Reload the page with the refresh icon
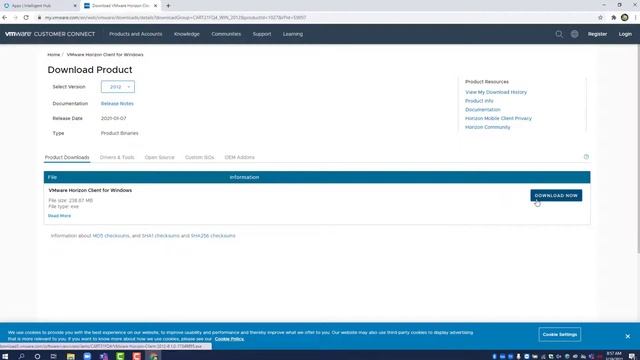Image resolution: width=640 pixels, height=360 pixels. coord(26,18)
